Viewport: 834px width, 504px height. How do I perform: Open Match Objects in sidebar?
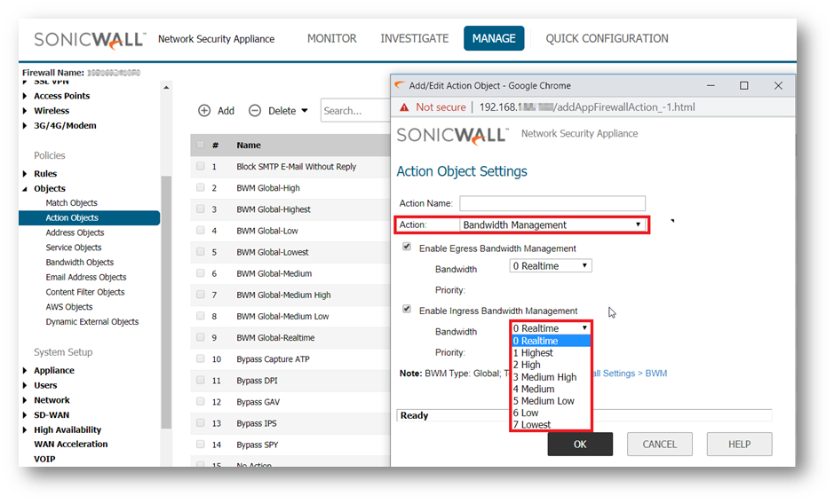click(71, 202)
